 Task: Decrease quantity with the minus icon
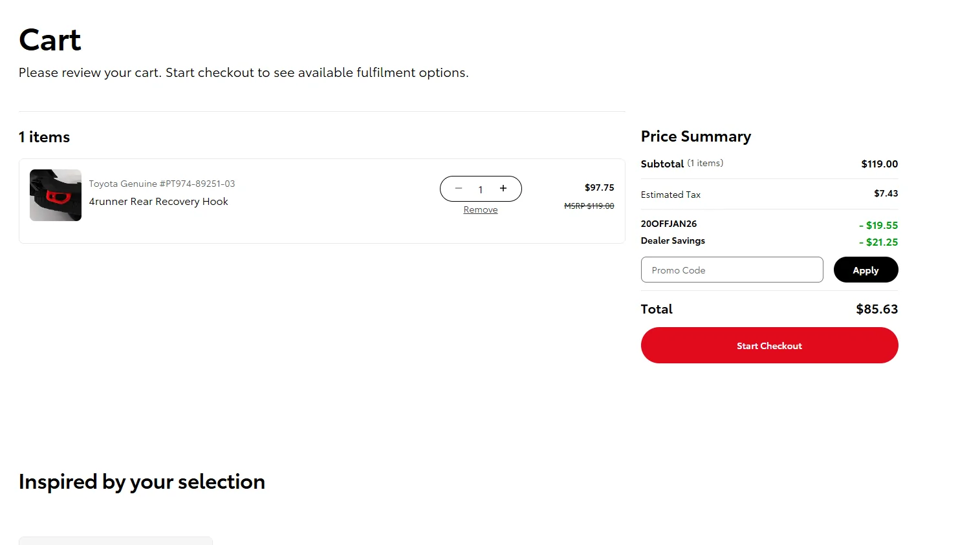click(x=459, y=189)
